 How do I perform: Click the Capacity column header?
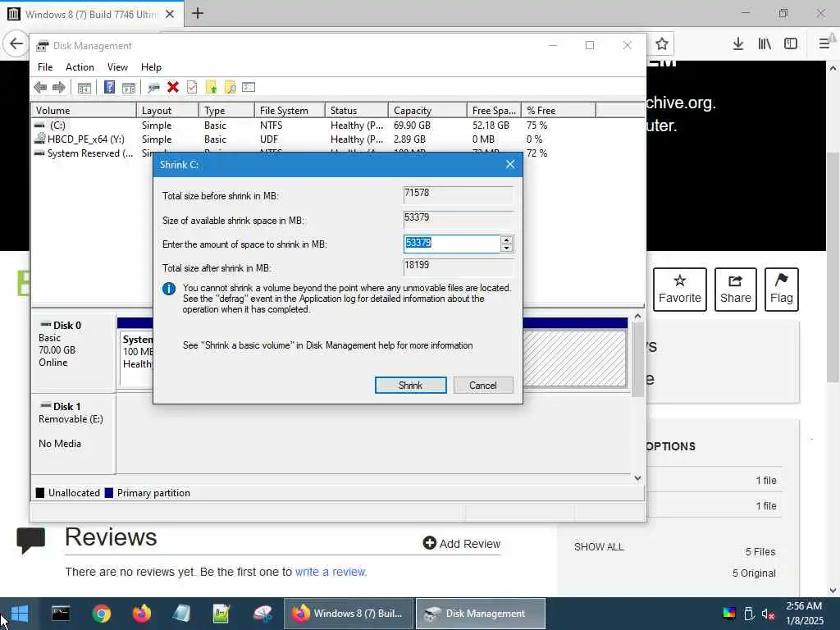[427, 111]
